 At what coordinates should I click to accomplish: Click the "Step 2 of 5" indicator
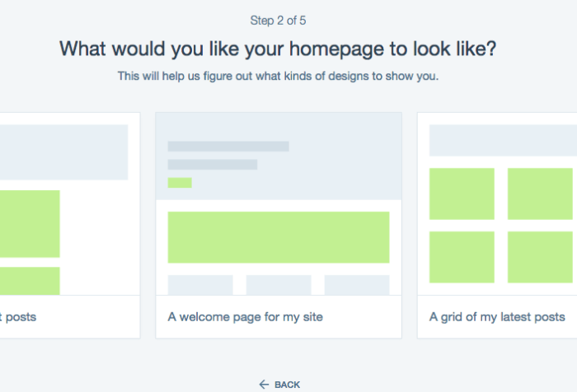click(278, 20)
